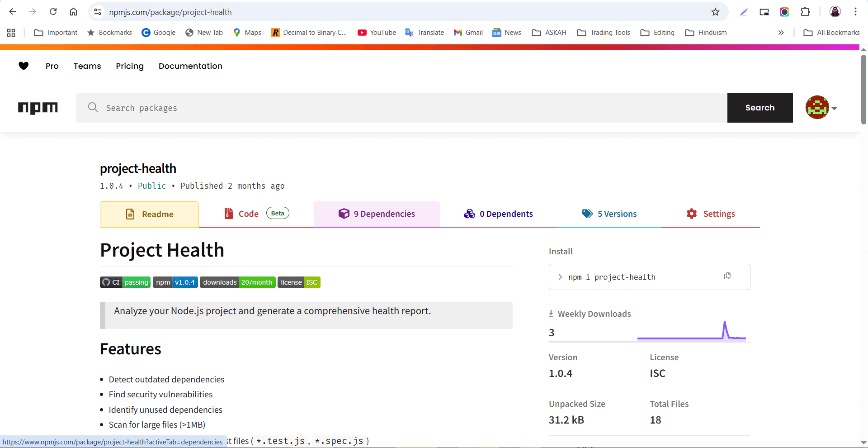Open the Trading Tools bookmark folder
Viewport: 868px width, 448px height.
point(604,33)
